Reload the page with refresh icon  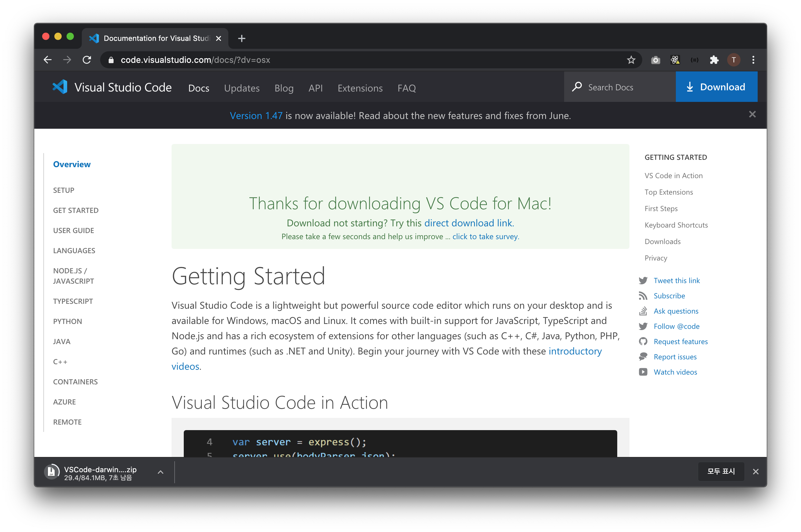87,60
